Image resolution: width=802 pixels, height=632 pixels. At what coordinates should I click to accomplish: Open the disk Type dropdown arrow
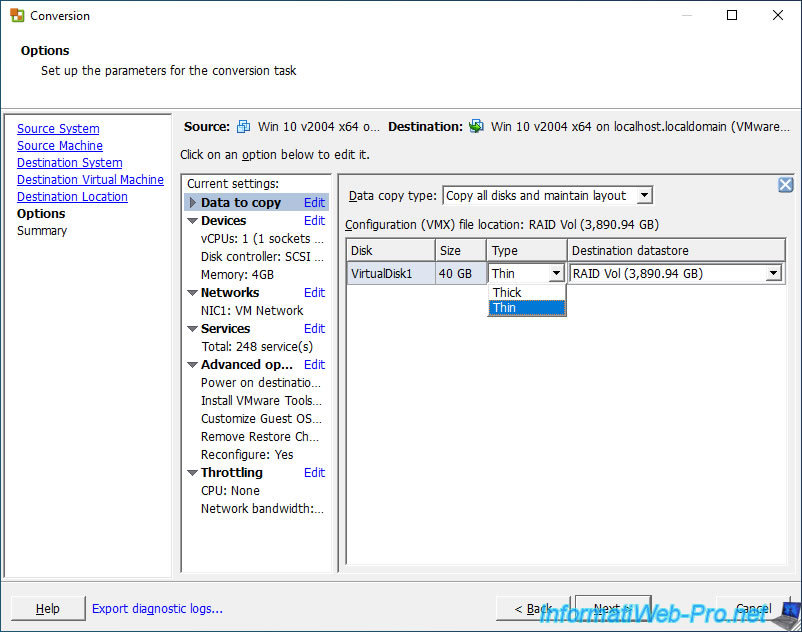[x=556, y=274]
